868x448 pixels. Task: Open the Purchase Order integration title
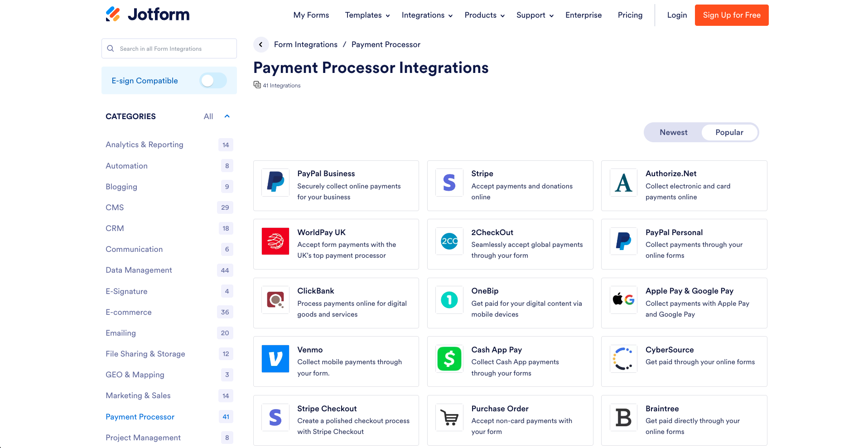coord(500,409)
